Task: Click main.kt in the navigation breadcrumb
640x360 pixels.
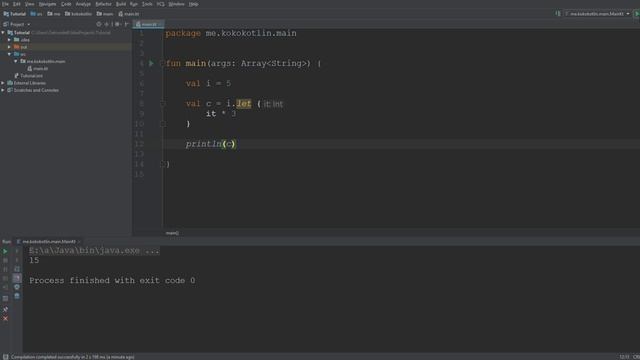Action: pos(129,14)
